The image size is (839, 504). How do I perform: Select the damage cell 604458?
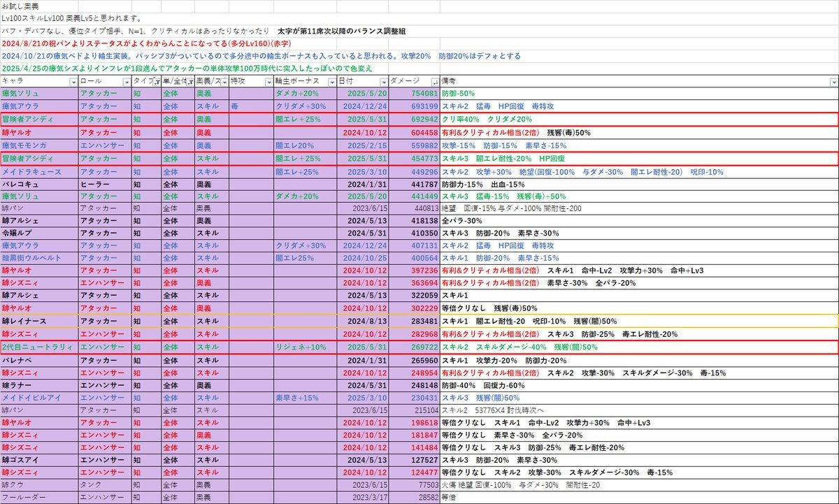(x=414, y=132)
